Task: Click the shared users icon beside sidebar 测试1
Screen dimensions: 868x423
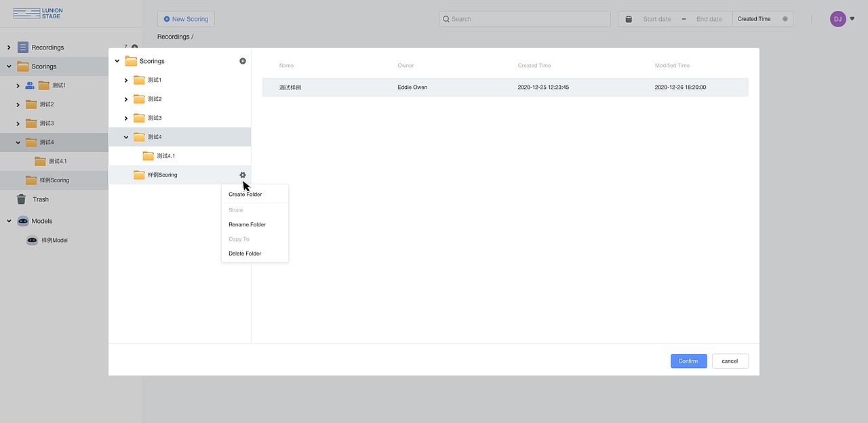Action: tap(30, 85)
